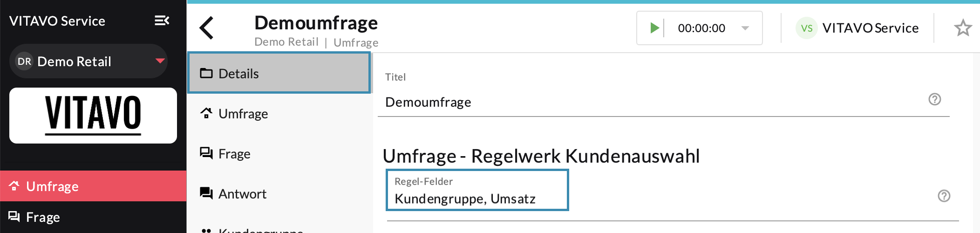Open the Regel-Felder selection field

[x=477, y=190]
